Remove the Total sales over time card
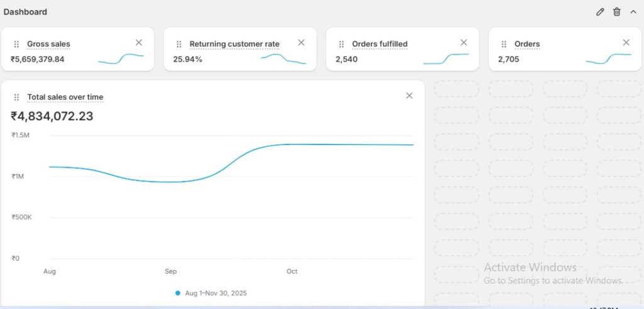 (x=409, y=95)
